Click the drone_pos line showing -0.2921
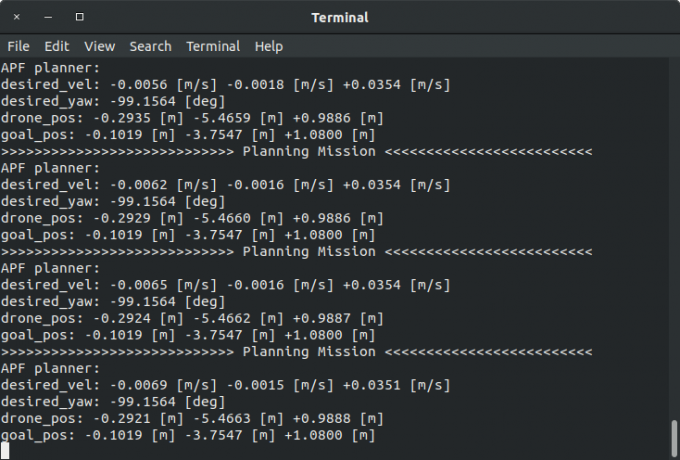The height and width of the screenshot is (460, 680). coord(192,418)
